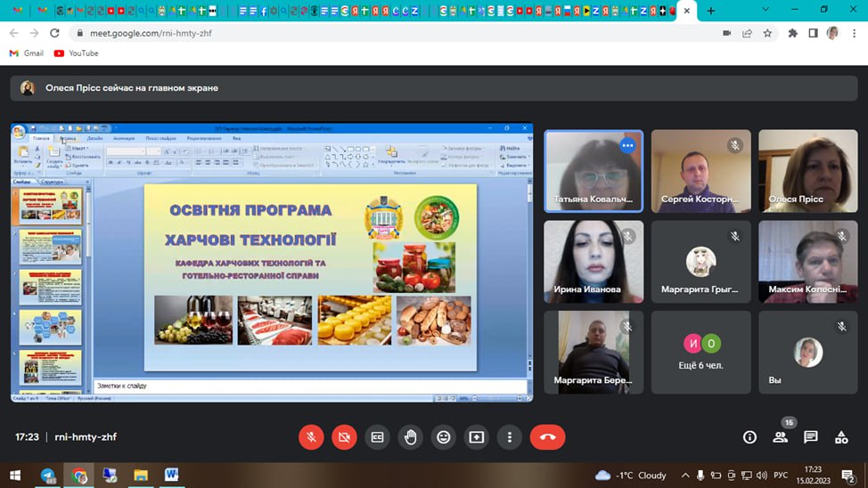Screen dimensions: 868x488
Task: Raise your hand in the meeting
Action: 410,437
